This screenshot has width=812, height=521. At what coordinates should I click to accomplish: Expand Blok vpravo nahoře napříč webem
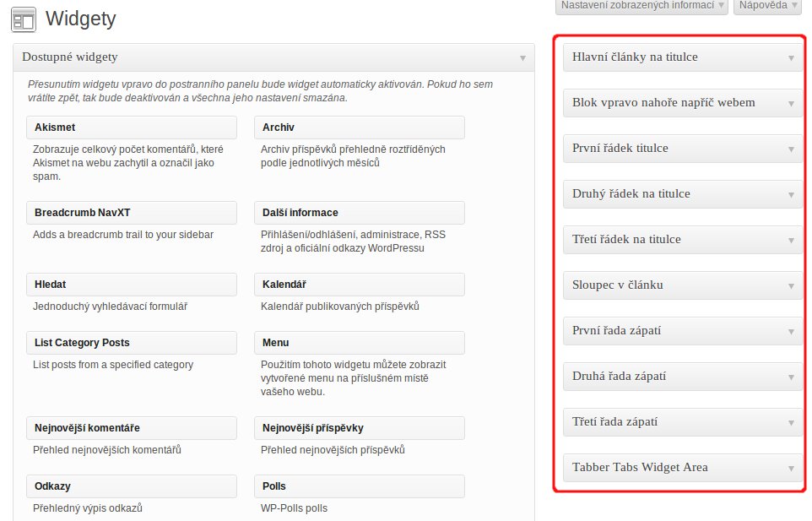coord(791,104)
